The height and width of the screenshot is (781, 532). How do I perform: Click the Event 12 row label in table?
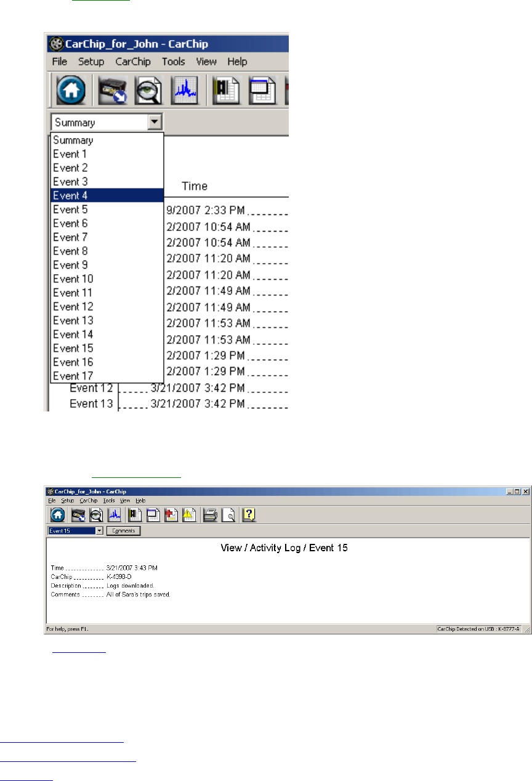coord(91,388)
